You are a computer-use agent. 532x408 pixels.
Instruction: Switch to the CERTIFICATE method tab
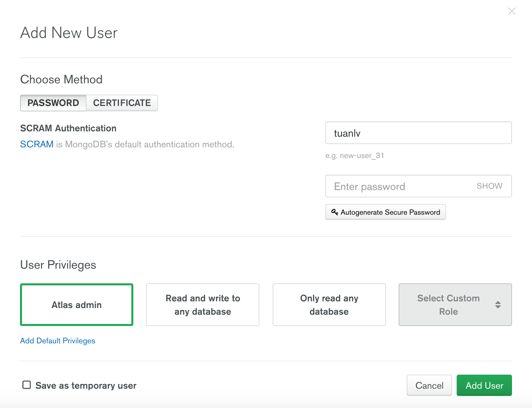coord(122,103)
